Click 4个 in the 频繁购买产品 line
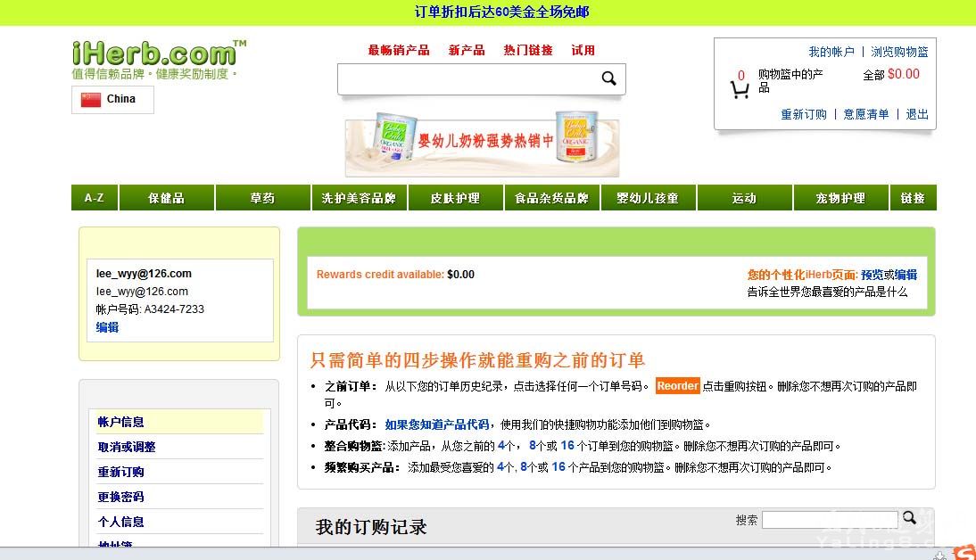This screenshot has width=976, height=560. [x=506, y=466]
